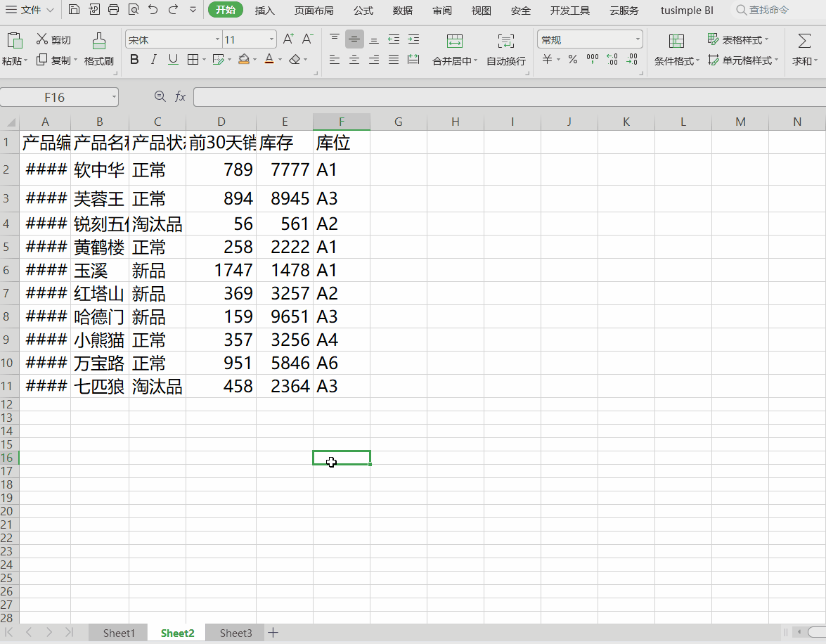This screenshot has height=644, width=826.
Task: Save the workbook using the floppy disk icon
Action: tap(75, 9)
